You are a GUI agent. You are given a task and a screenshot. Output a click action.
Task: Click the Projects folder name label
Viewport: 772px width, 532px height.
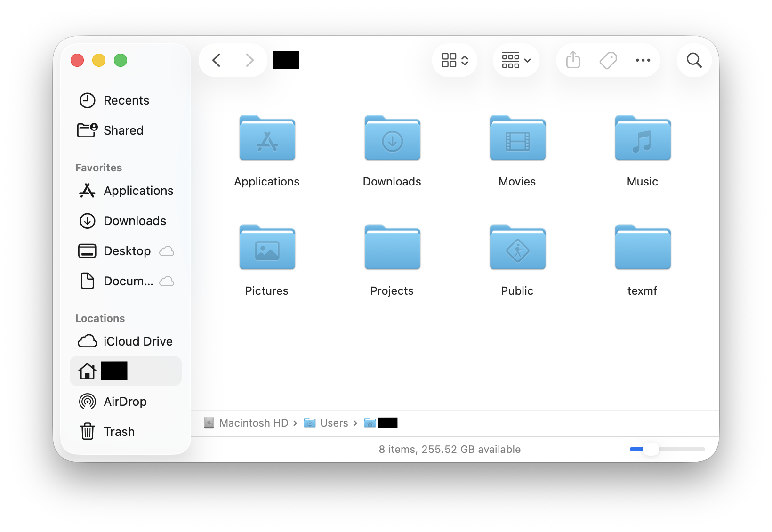tap(392, 291)
